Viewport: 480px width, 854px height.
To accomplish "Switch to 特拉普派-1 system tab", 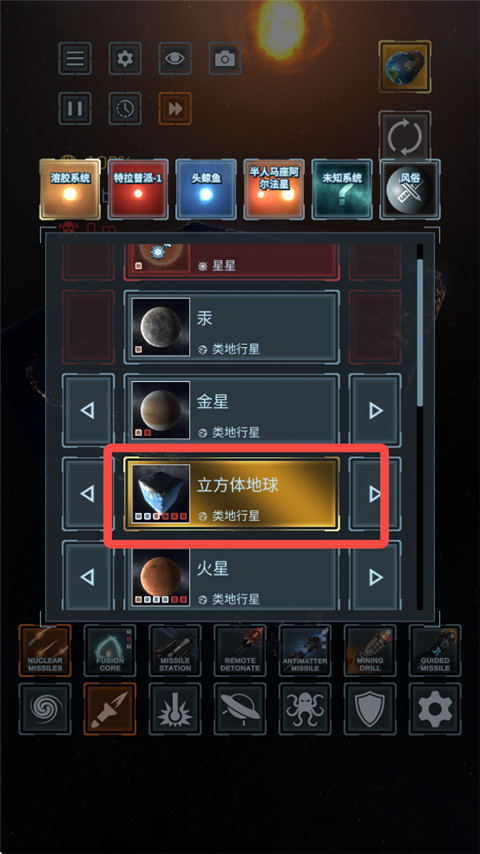I will pyautogui.click(x=138, y=189).
